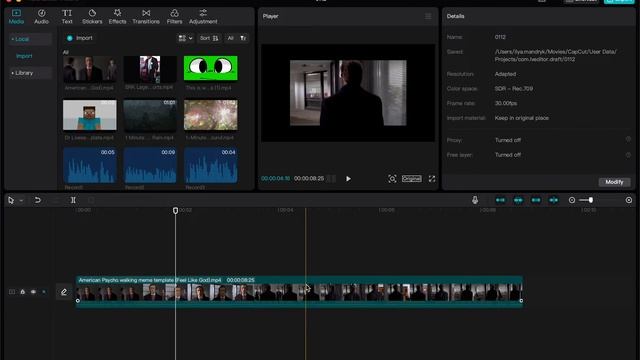Select the green screen eyes clip thumbnail
This screenshot has width=640, height=360.
tap(211, 68)
